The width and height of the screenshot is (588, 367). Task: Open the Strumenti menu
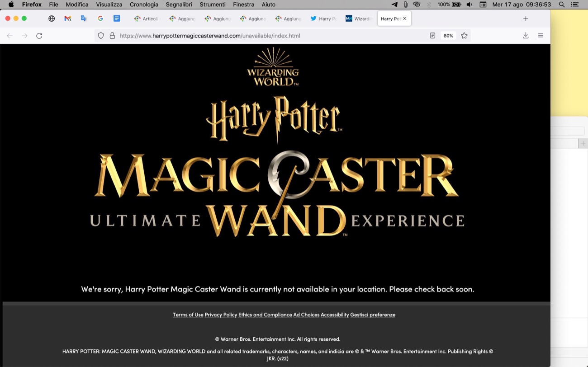pos(212,5)
